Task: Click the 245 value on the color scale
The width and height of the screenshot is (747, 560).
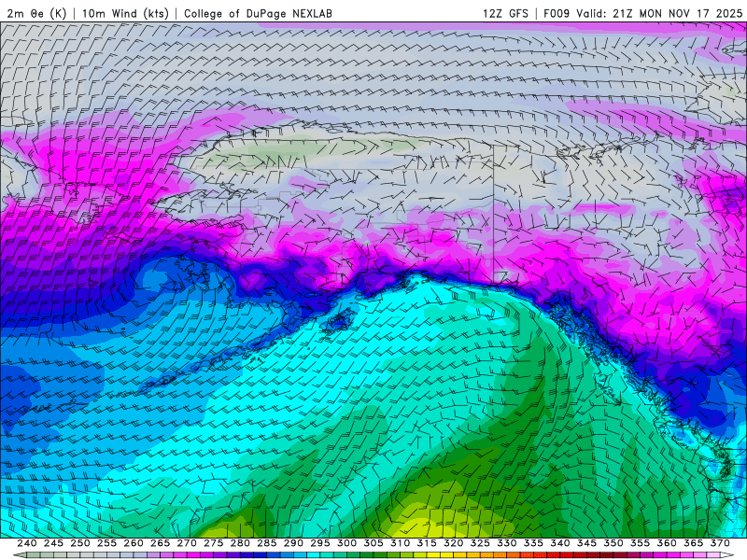Action: click(x=53, y=543)
